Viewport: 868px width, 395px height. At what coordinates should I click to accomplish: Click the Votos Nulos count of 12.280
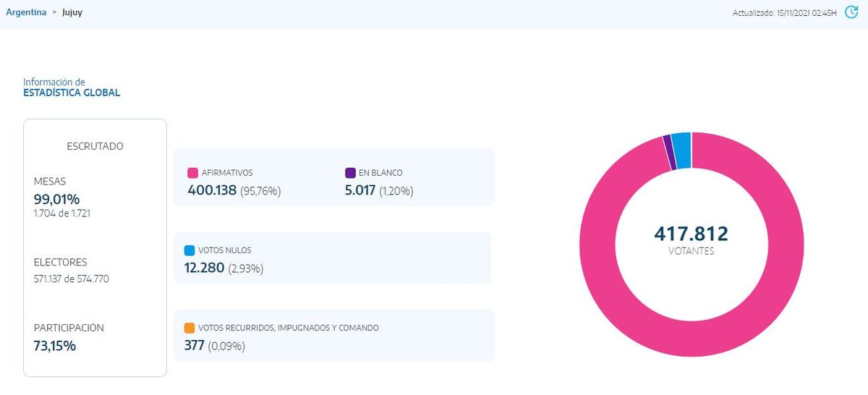[204, 268]
